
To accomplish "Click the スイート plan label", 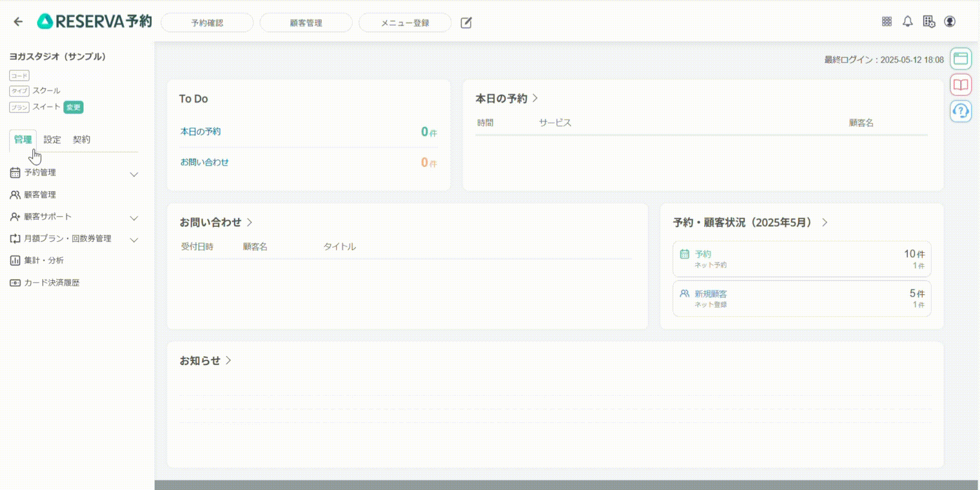I will [x=46, y=106].
